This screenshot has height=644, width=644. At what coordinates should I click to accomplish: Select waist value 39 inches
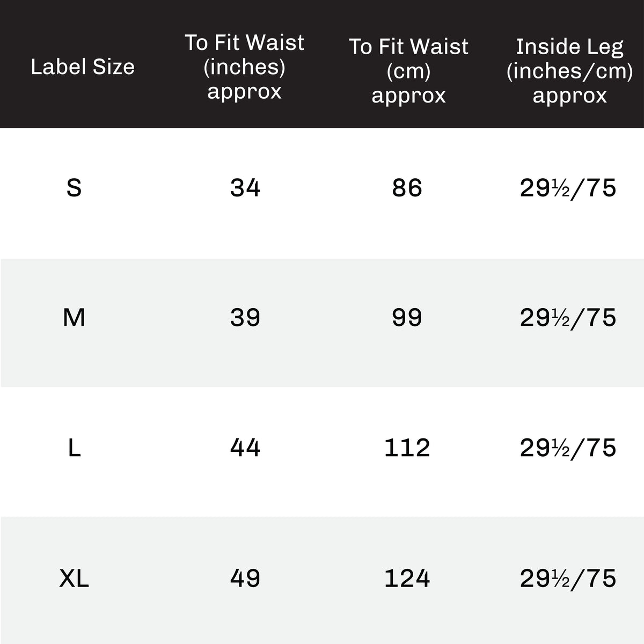245,318
